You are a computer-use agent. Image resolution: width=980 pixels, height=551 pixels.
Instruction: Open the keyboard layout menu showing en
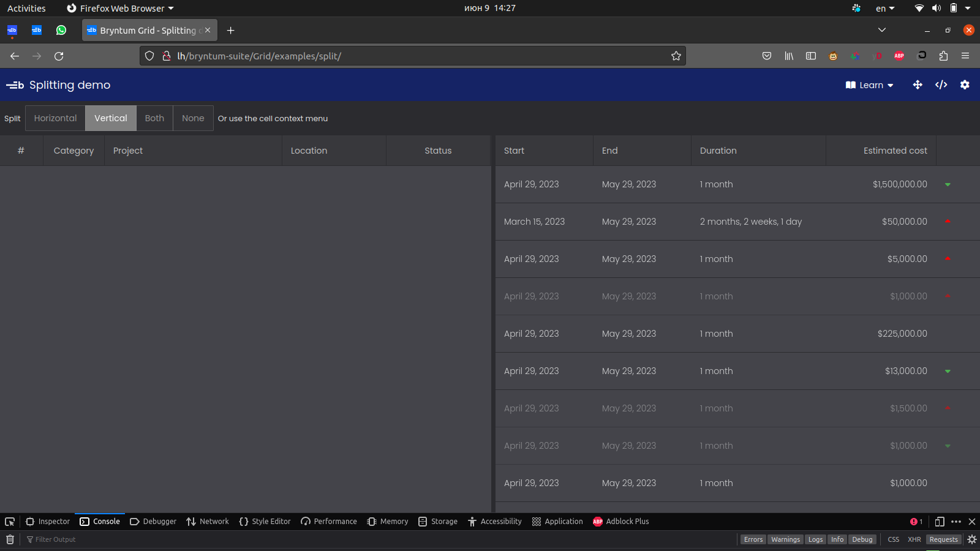[884, 8]
